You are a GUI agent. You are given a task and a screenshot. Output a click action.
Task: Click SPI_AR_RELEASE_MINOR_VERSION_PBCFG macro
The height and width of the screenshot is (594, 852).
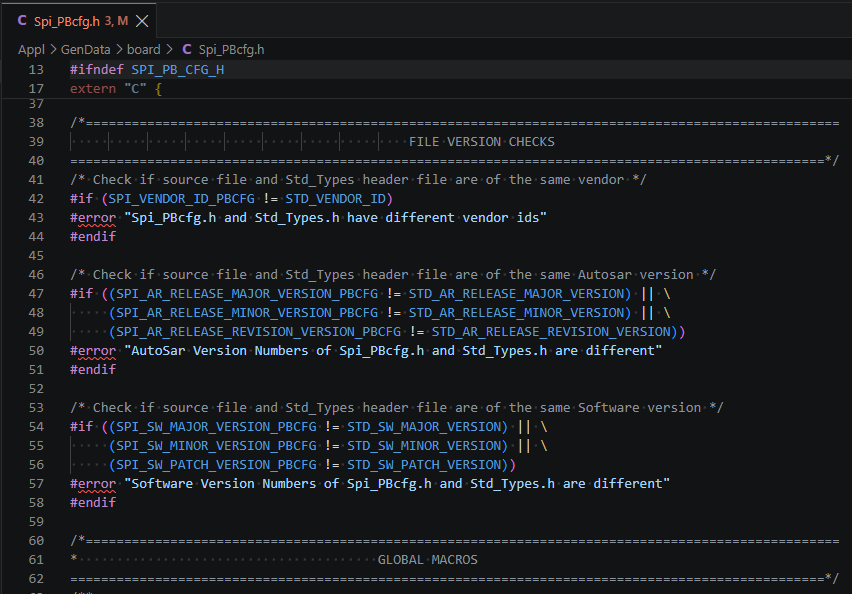click(x=247, y=312)
